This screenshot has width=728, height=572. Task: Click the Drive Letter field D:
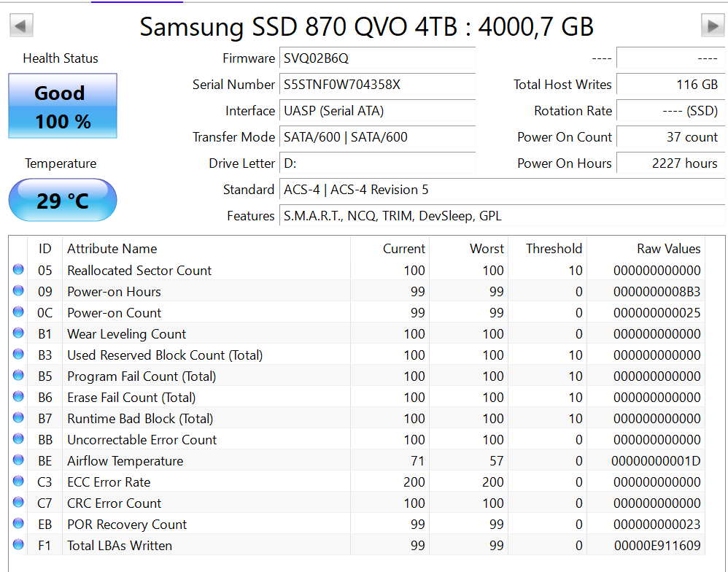coord(377,163)
